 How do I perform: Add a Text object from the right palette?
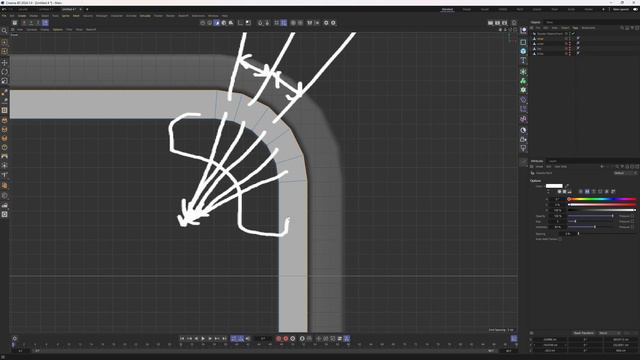[x=523, y=60]
